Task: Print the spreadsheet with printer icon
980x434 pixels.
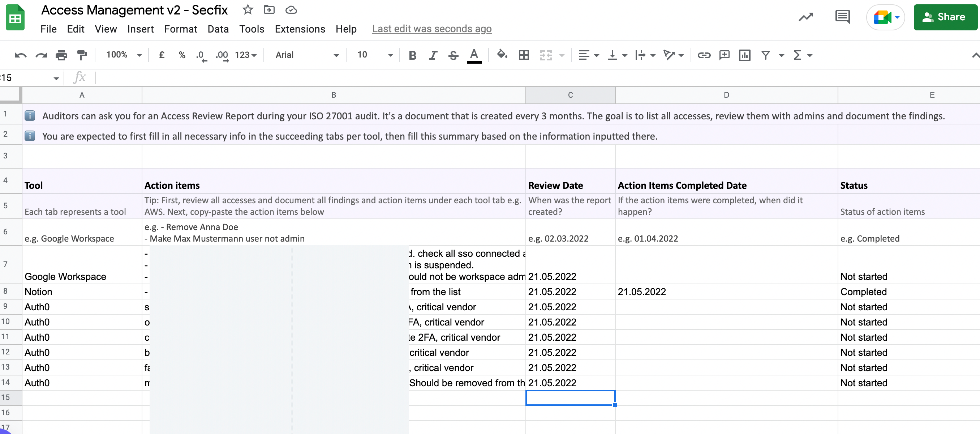Action: 61,55
